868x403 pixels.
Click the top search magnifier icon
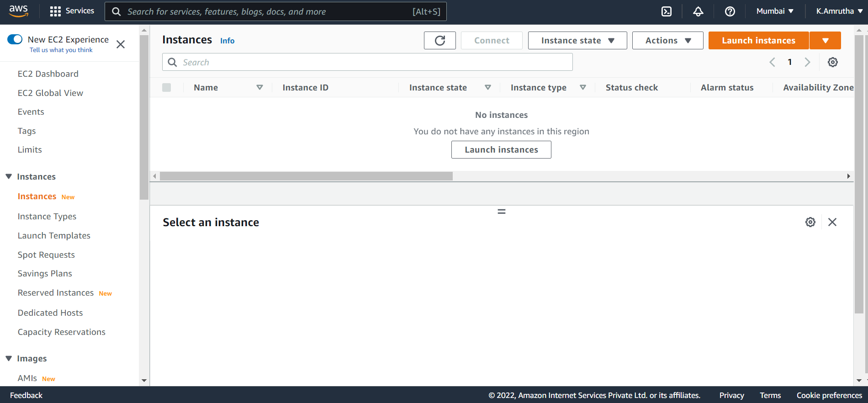[x=116, y=11]
